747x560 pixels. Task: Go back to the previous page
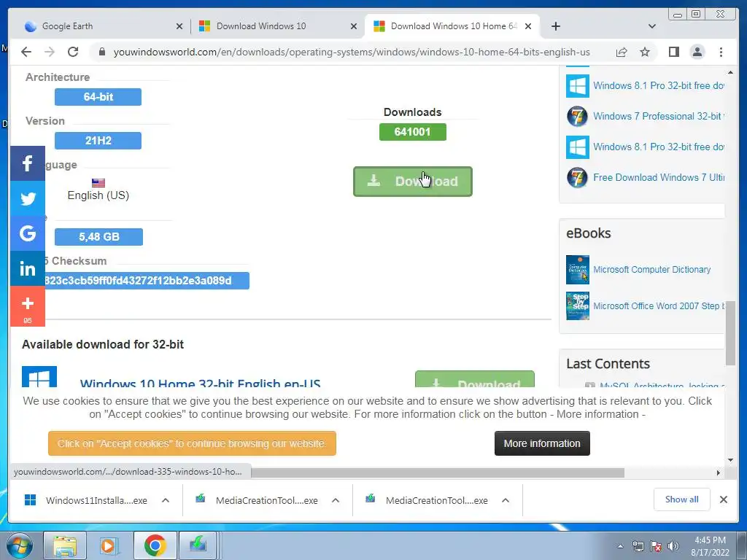tap(26, 52)
